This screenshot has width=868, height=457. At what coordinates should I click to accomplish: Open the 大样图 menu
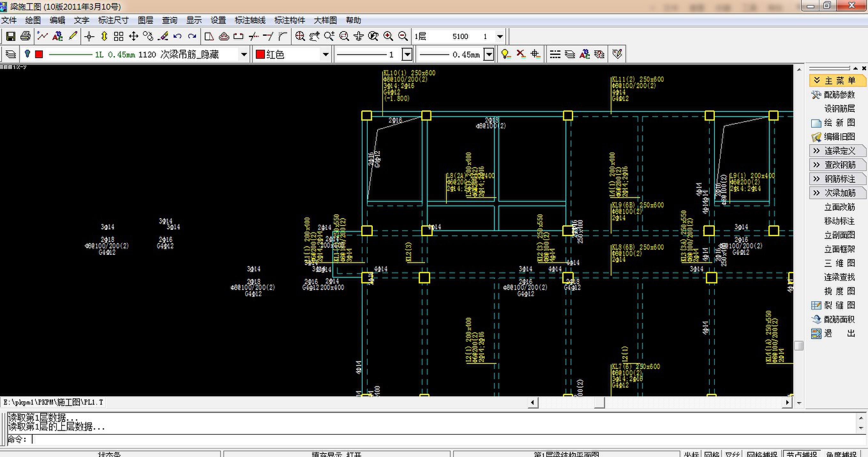click(x=325, y=20)
